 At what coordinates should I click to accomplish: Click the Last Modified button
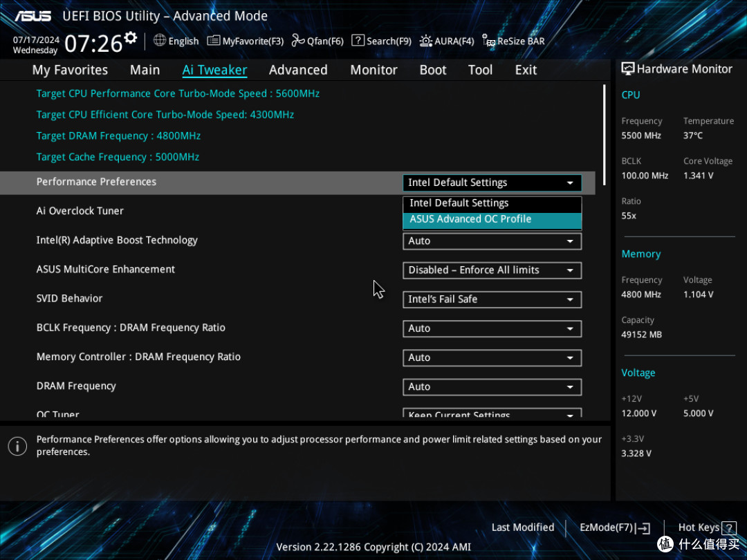coord(523,527)
